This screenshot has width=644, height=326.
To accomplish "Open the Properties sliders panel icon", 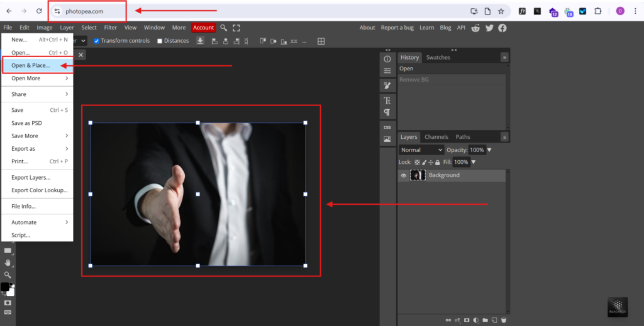I will (x=387, y=71).
